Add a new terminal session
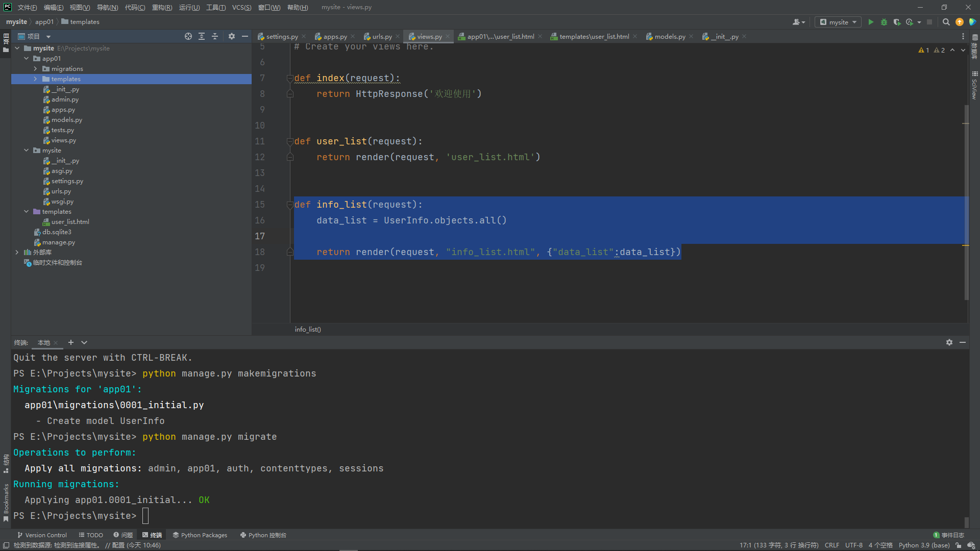Screen dimensions: 980x551 [x=71, y=342]
